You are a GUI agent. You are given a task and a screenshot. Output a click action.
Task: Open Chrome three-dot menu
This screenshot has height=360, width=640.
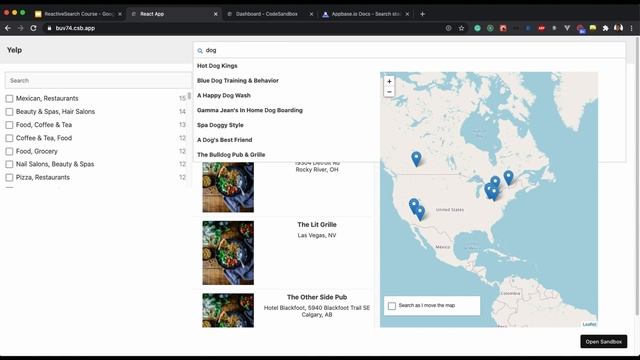[631, 28]
